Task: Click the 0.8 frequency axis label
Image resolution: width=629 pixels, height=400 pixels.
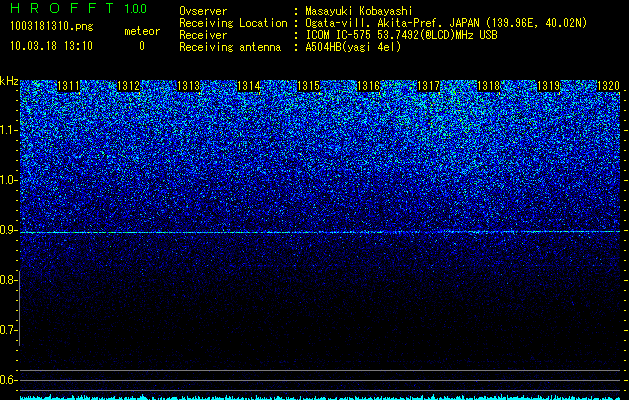Action: click(x=9, y=280)
